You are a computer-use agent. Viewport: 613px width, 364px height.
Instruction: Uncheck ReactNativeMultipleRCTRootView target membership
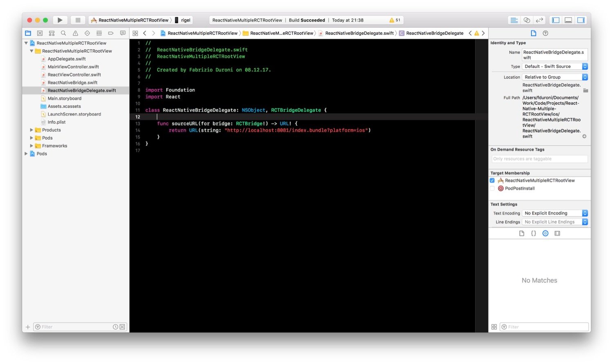coord(492,180)
